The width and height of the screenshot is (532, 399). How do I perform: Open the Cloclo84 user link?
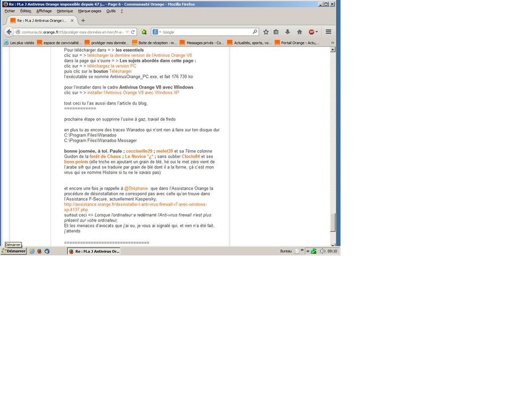191,157
